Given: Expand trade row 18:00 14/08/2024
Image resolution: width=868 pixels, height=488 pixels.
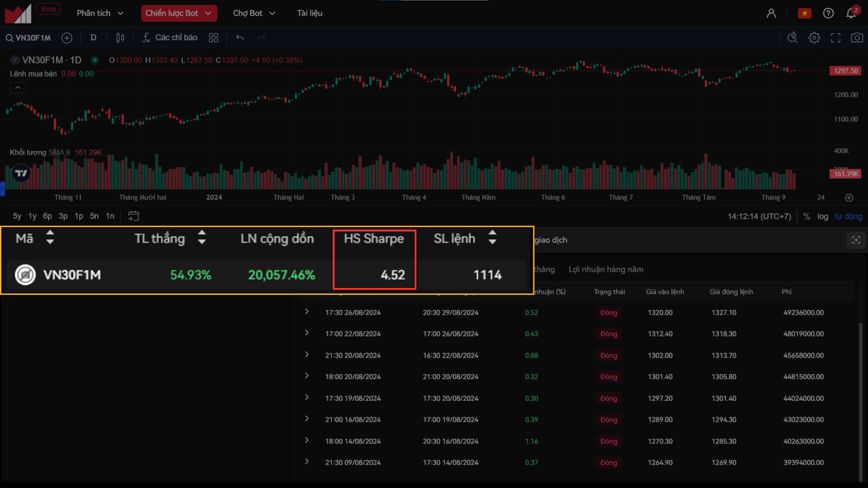Looking at the screenshot, I should (307, 440).
